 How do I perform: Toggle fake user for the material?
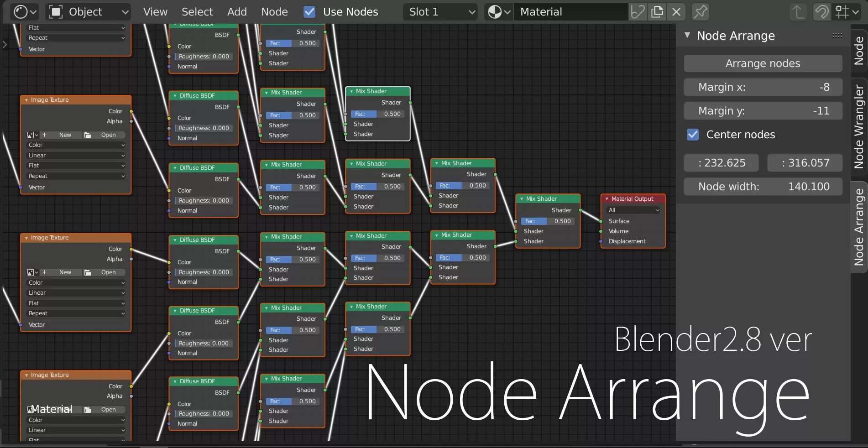point(638,12)
